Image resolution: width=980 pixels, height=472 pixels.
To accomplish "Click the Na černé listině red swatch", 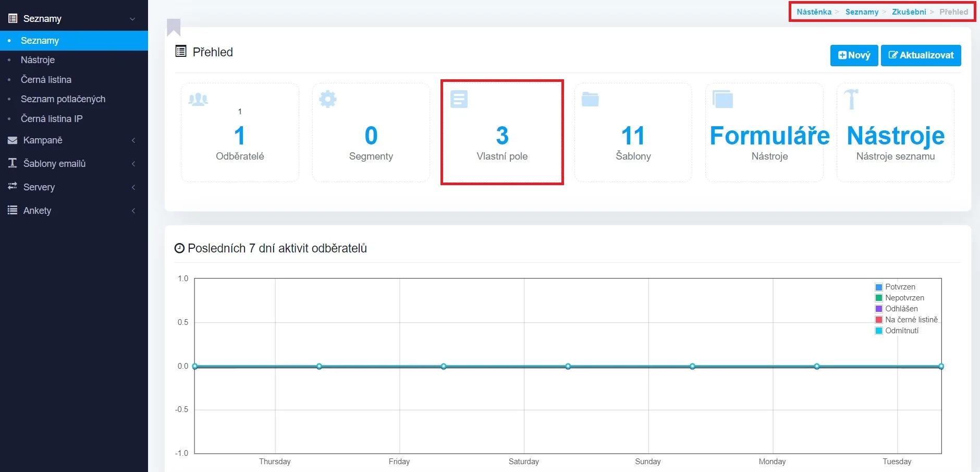I will coord(879,320).
